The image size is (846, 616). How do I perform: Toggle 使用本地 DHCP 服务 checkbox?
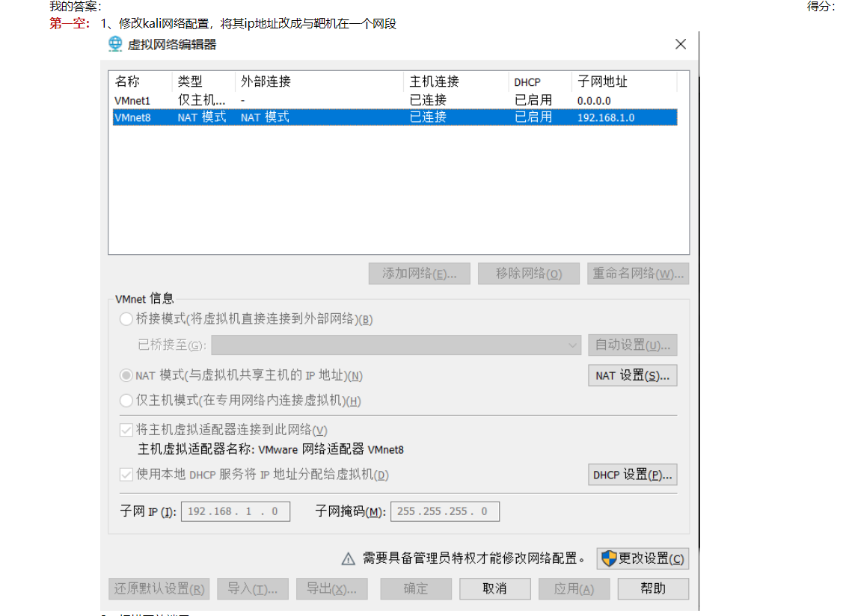(126, 475)
